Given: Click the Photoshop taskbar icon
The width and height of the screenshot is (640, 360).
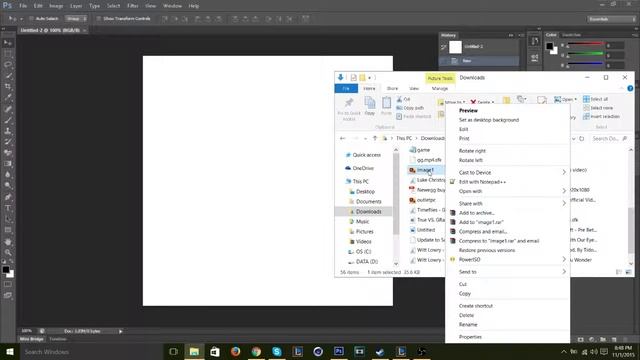Looking at the screenshot, I should pyautogui.click(x=339, y=351).
